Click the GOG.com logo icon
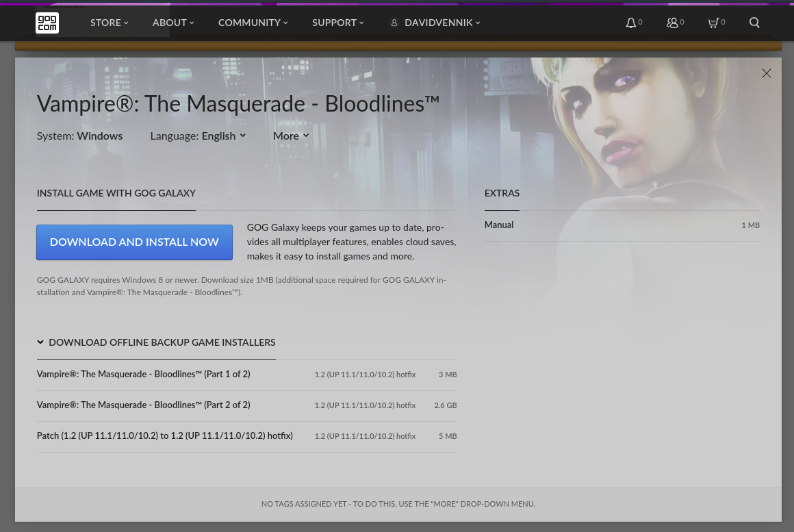794x532 pixels. pyautogui.click(x=47, y=23)
